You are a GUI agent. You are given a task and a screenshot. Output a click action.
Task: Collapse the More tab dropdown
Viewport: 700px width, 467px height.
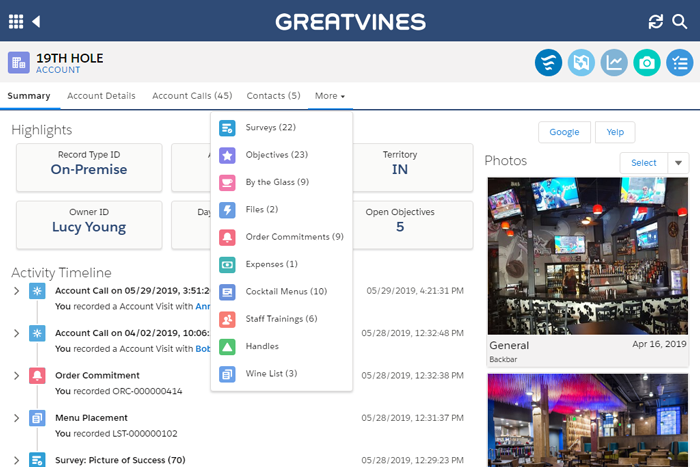[329, 96]
